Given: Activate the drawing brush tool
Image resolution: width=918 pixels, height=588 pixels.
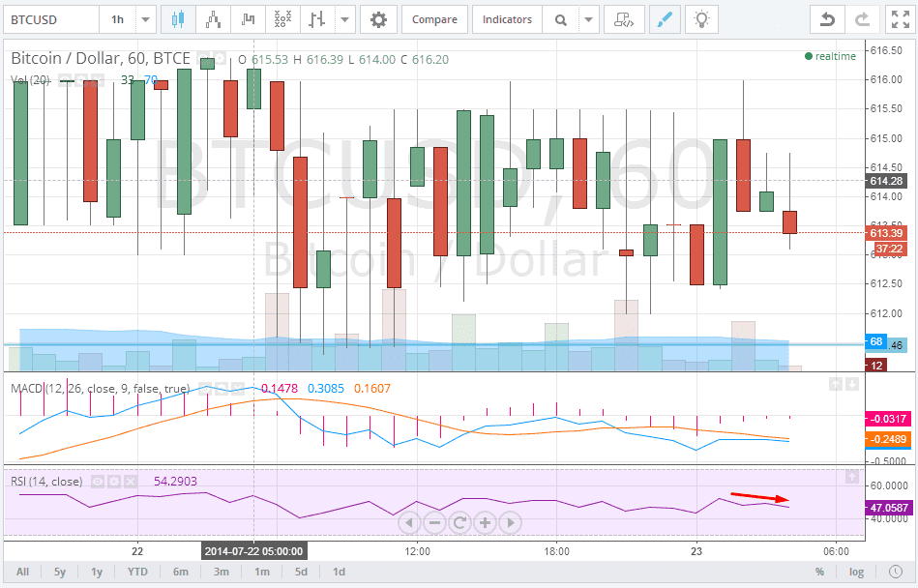Looking at the screenshot, I should pyautogui.click(x=664, y=19).
